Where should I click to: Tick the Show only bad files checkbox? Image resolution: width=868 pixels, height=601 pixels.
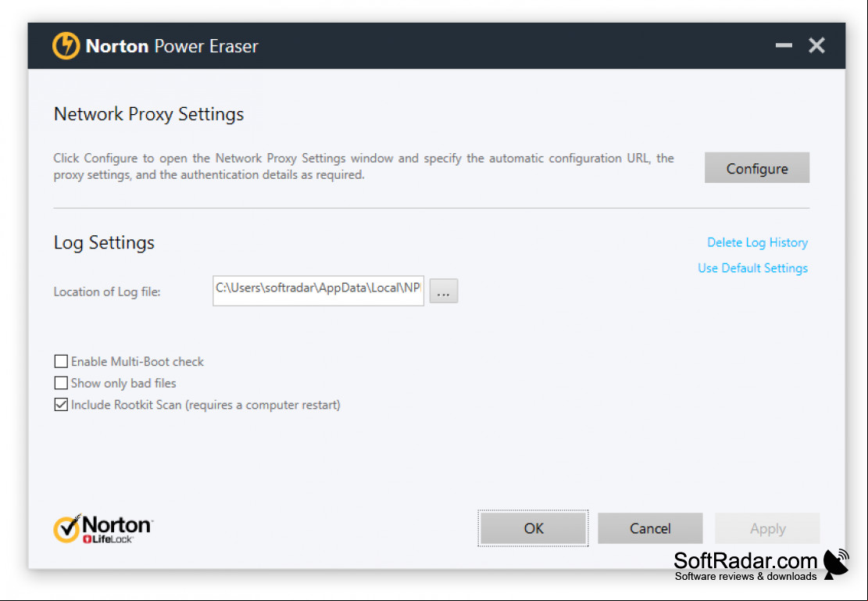tap(61, 383)
